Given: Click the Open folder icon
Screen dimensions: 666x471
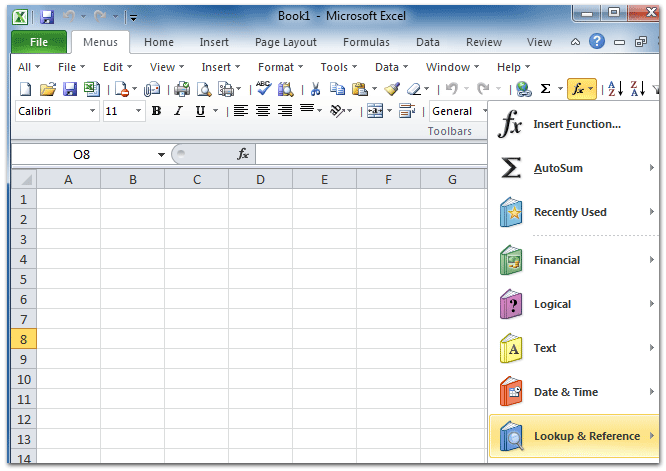Looking at the screenshot, I should pos(48,89).
